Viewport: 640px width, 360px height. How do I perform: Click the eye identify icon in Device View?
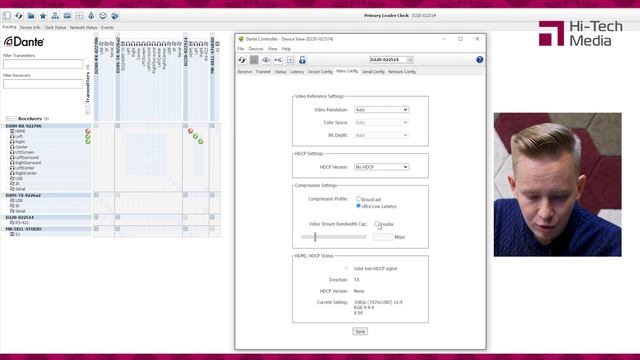[x=266, y=60]
